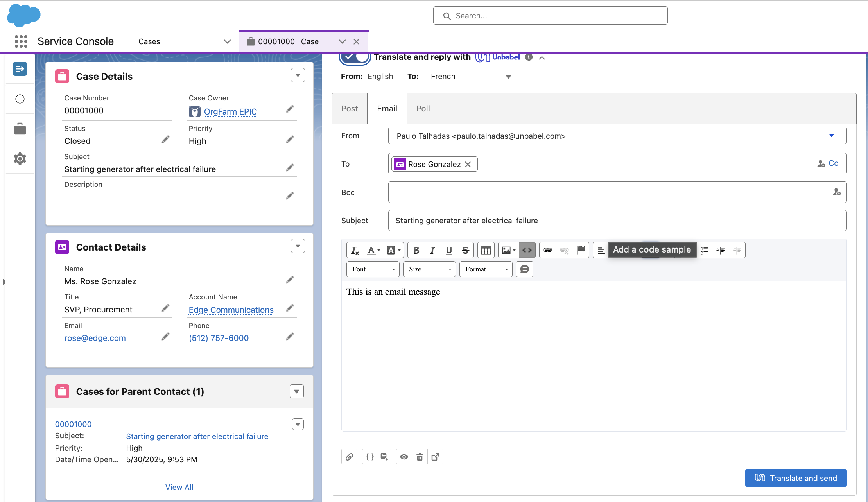Open the Format dropdown

486,269
